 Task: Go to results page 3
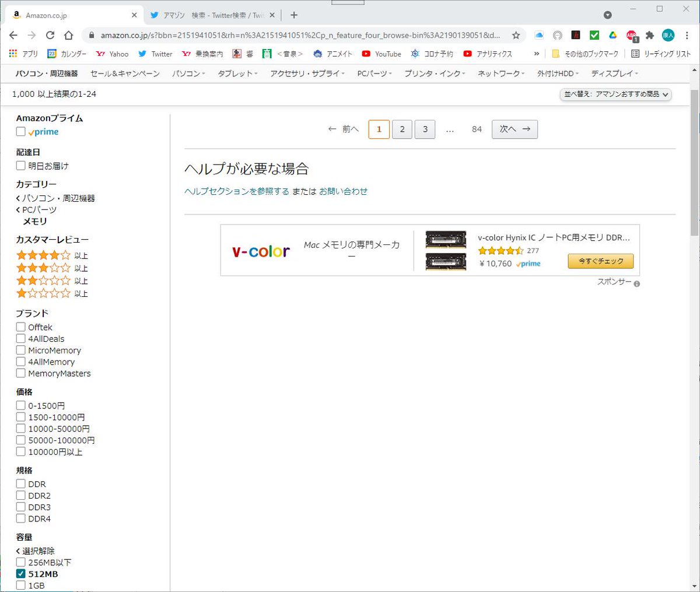coord(425,129)
